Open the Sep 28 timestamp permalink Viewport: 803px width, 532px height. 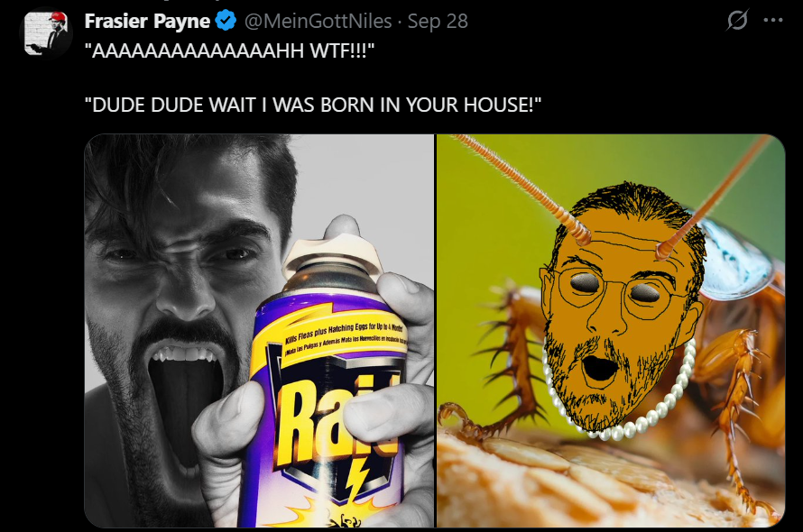coord(438,21)
